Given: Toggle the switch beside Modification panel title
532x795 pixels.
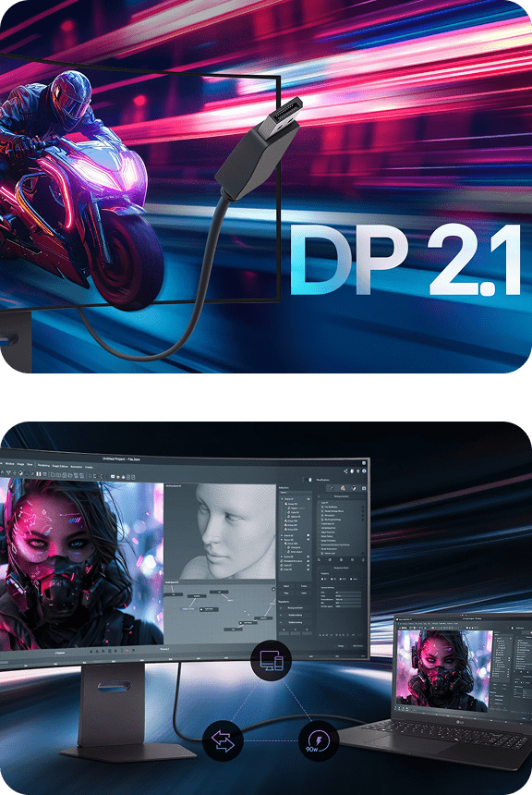Looking at the screenshot, I should pyautogui.click(x=308, y=480).
